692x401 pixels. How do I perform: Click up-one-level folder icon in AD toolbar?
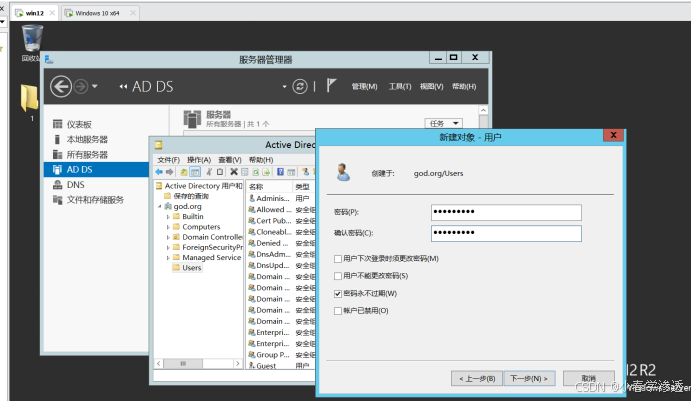coord(184,172)
